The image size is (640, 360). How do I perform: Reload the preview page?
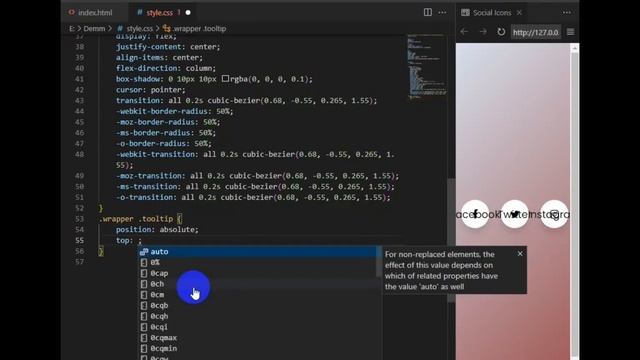point(501,32)
